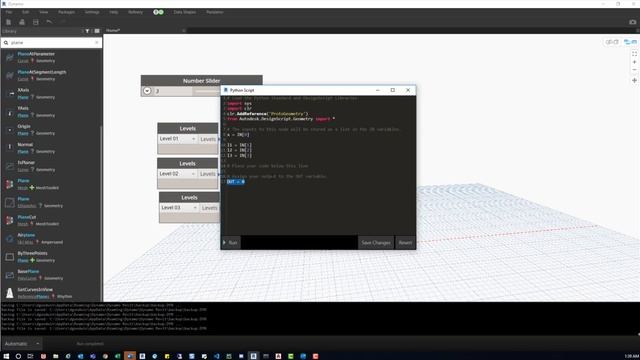Click the library search field
640x360 pixels.
click(52, 42)
